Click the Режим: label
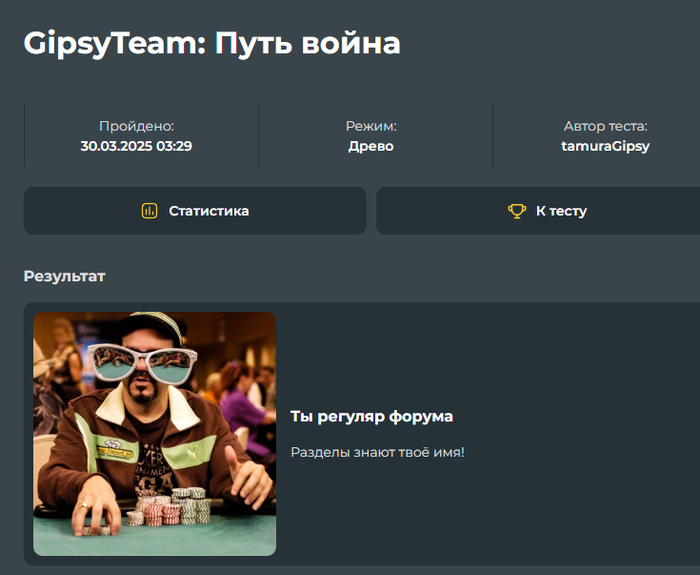The image size is (700, 575). coord(371,126)
